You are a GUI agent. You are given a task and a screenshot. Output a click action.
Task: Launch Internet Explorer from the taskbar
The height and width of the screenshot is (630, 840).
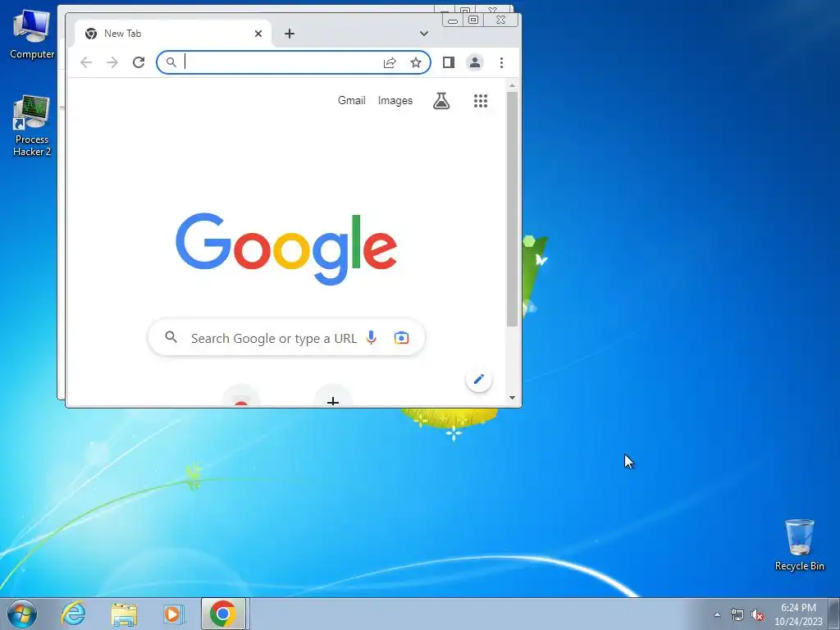(x=73, y=614)
